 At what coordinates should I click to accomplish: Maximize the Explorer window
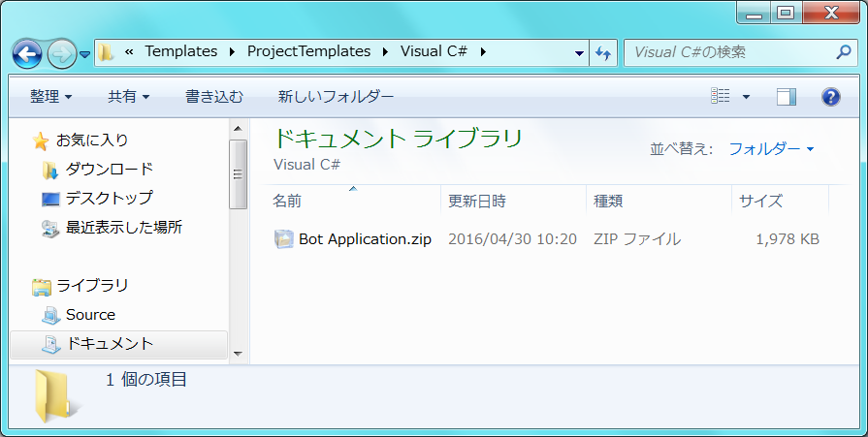[786, 14]
